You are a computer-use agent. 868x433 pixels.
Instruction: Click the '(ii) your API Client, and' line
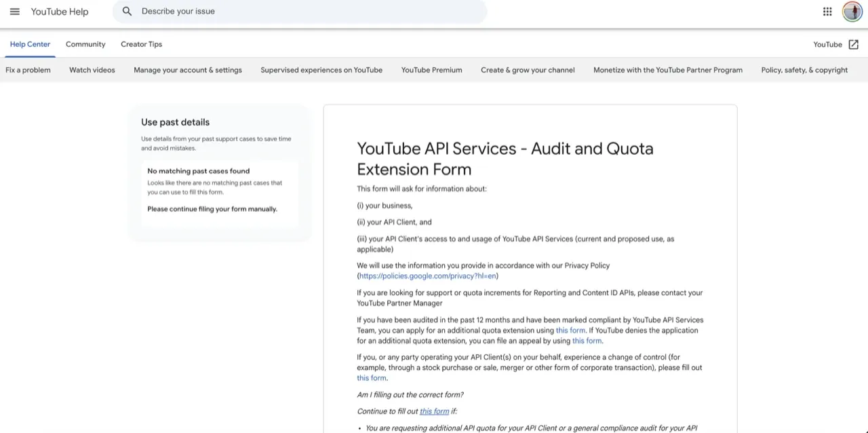[x=394, y=222]
